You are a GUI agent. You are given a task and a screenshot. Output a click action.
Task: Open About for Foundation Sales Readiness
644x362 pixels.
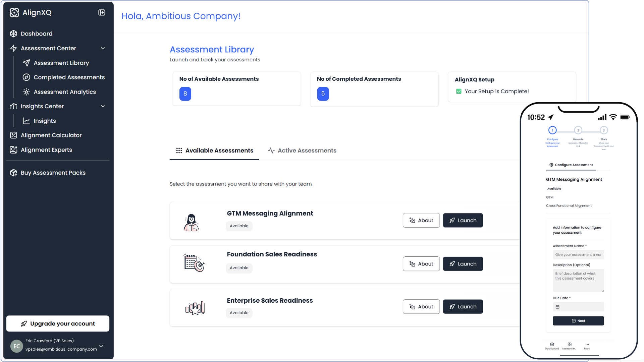click(421, 264)
